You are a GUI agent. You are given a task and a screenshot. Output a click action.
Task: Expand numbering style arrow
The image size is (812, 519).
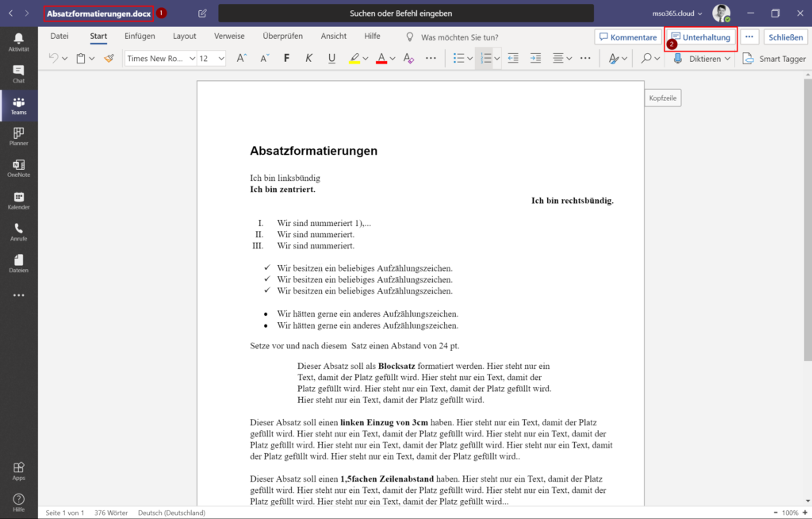coord(496,59)
